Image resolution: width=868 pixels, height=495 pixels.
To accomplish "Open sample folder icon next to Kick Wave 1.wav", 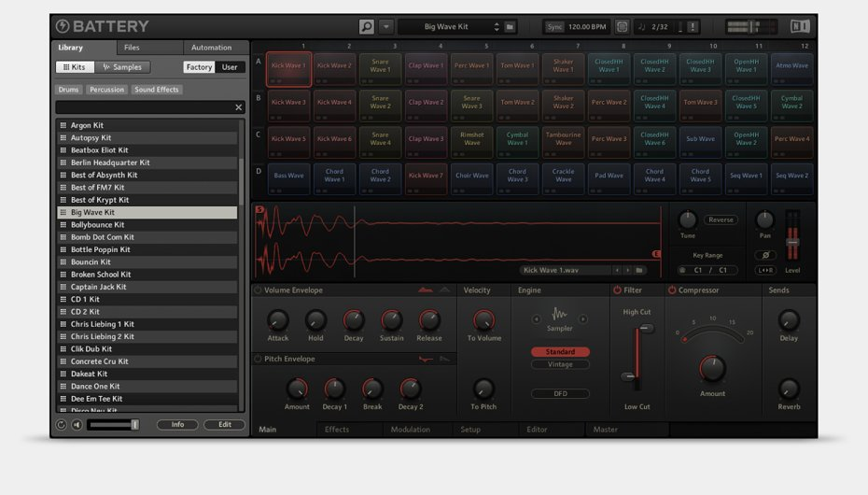I will point(639,270).
